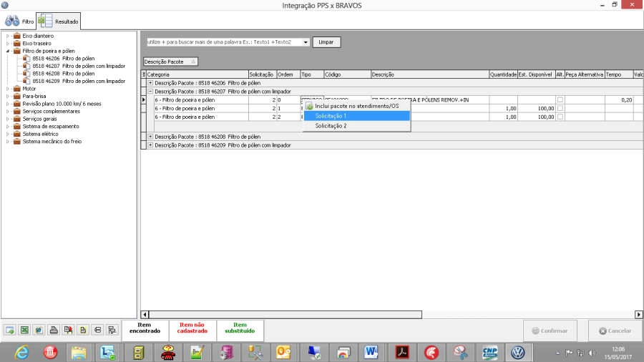Collapse package group 8518 46207 in grid

(150, 92)
